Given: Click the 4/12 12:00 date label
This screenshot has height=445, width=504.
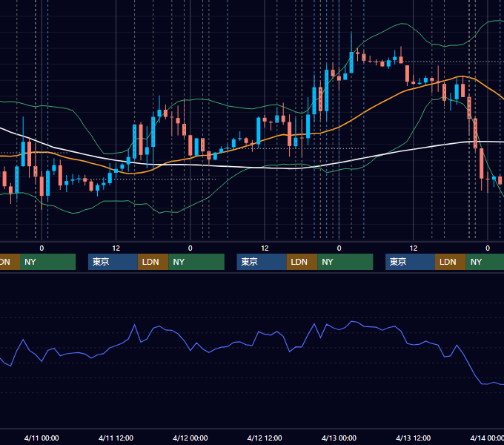Looking at the screenshot, I should pos(265,438).
